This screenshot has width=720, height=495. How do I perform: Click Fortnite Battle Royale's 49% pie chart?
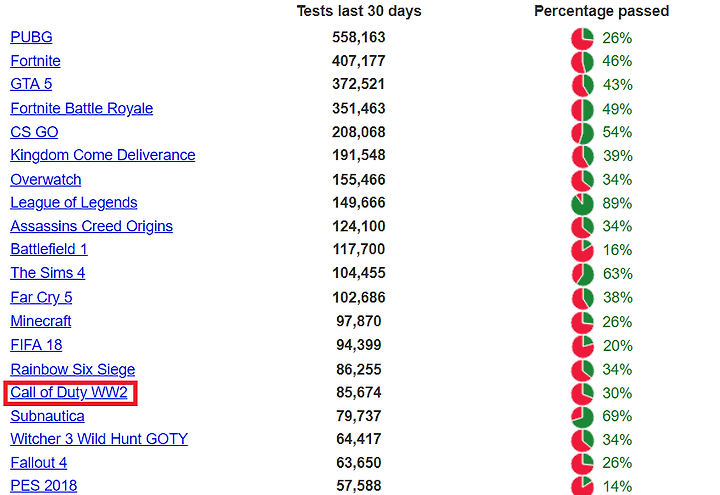[582, 110]
